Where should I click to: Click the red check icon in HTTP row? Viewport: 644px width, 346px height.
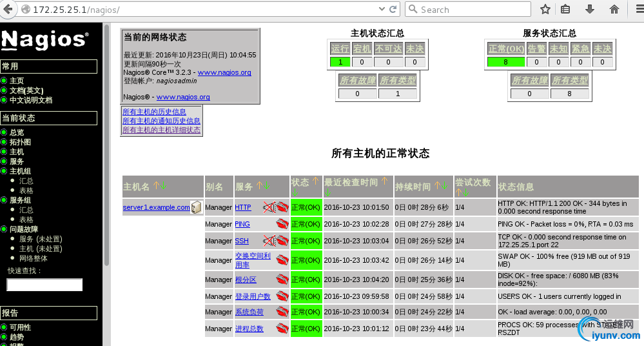point(282,207)
